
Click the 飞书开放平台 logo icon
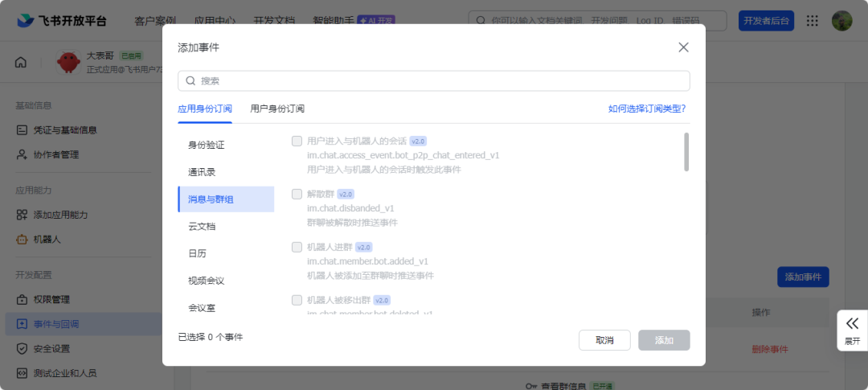[26, 20]
